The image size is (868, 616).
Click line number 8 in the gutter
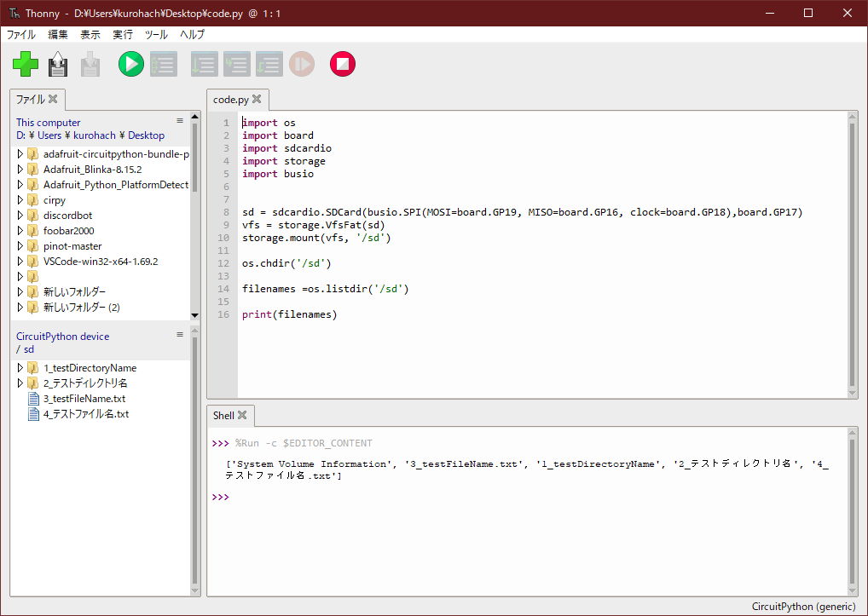coord(226,212)
